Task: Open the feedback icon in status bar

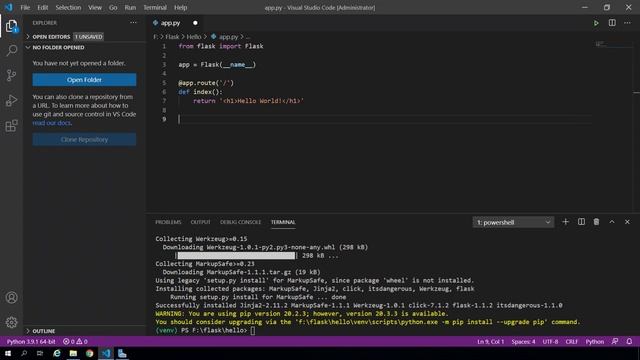Action: coord(615,342)
